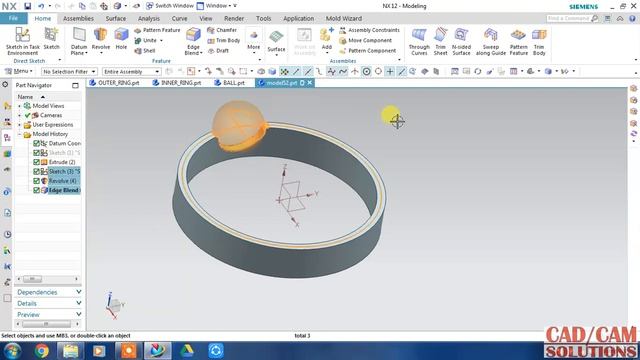Toggle the Cameras check mark
Viewport: 640px width, 360px height.
tap(27, 115)
